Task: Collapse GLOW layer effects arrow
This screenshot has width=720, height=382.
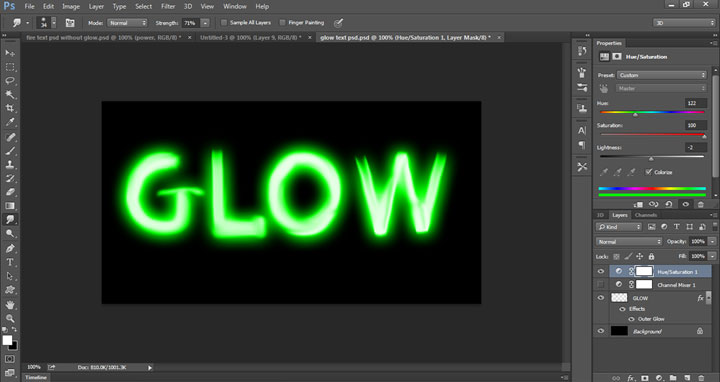Action: coord(709,298)
